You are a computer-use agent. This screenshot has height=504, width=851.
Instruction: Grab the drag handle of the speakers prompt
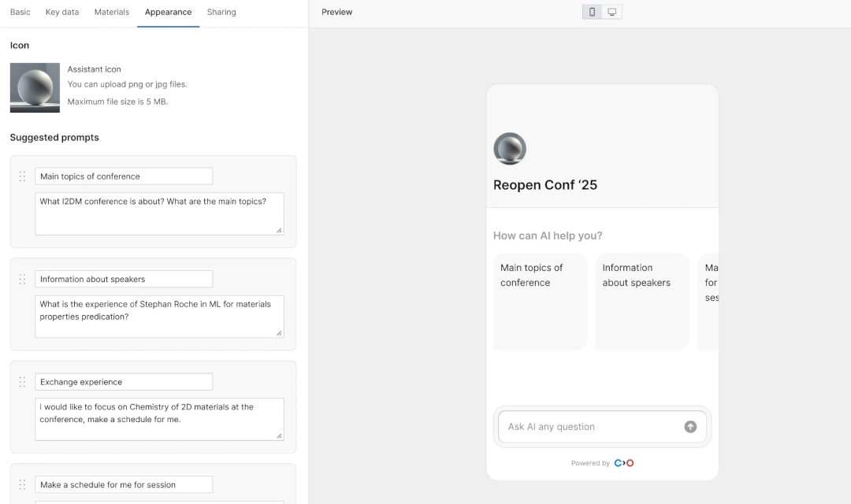pos(22,279)
